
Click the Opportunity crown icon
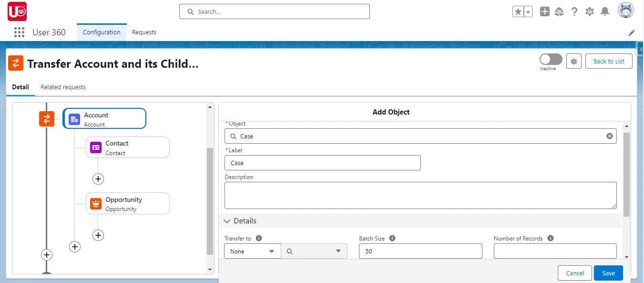pyautogui.click(x=96, y=203)
